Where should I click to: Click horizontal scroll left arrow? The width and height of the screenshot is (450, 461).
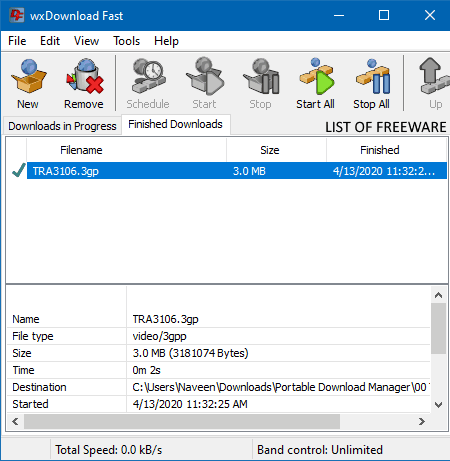[x=15, y=422]
